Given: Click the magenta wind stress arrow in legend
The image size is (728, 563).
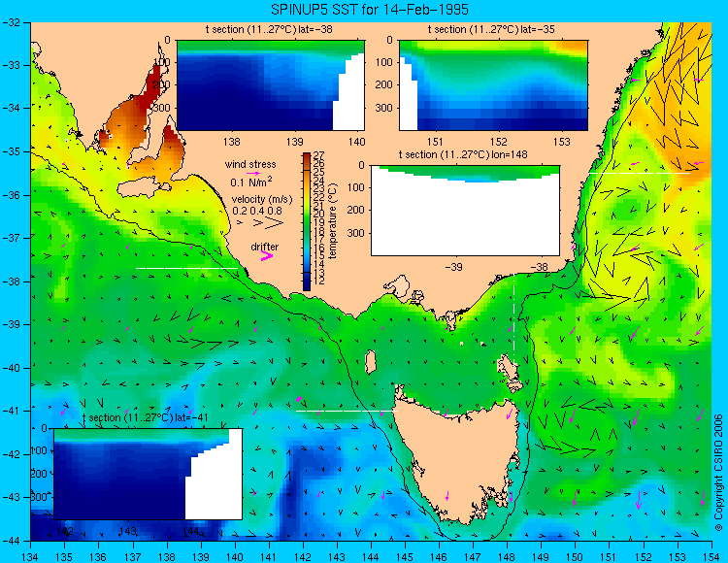Looking at the screenshot, I should click(x=254, y=173).
